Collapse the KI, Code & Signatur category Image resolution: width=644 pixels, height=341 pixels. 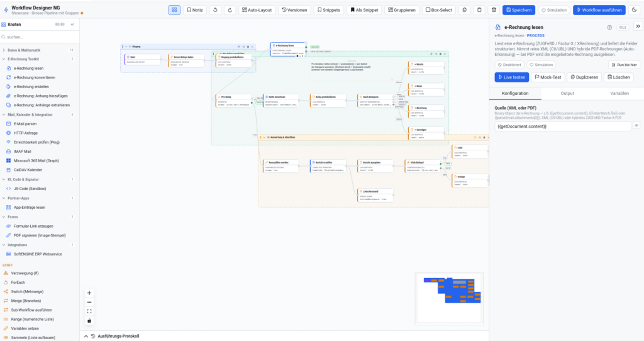[x=38, y=179]
